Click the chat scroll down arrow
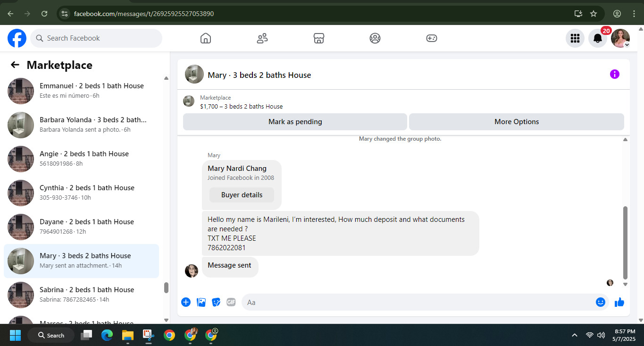644x346 pixels. pos(626,285)
